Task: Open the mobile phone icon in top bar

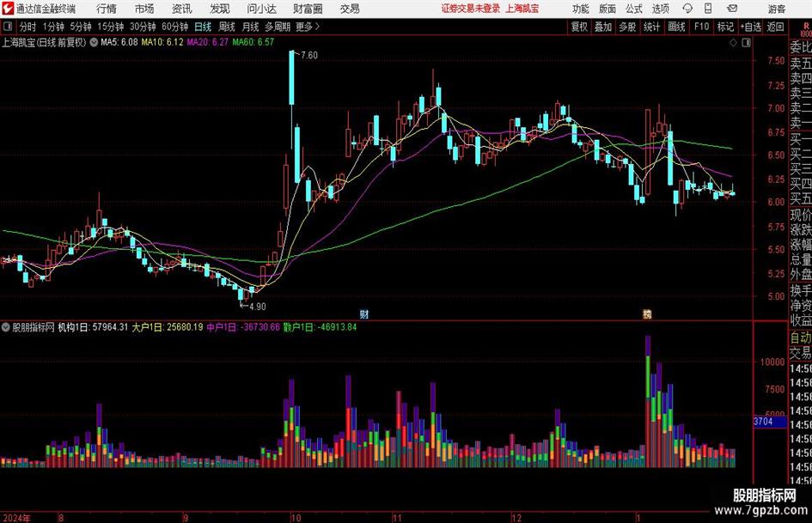Action: [x=708, y=9]
